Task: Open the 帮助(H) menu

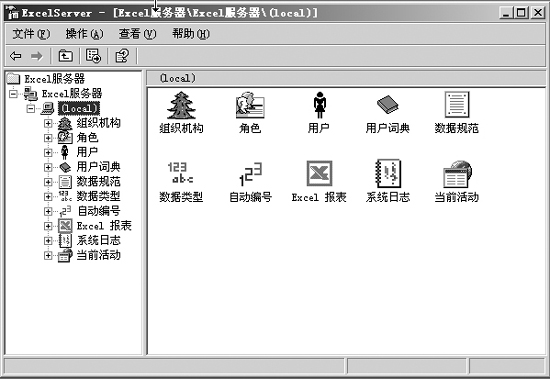Action: click(191, 34)
